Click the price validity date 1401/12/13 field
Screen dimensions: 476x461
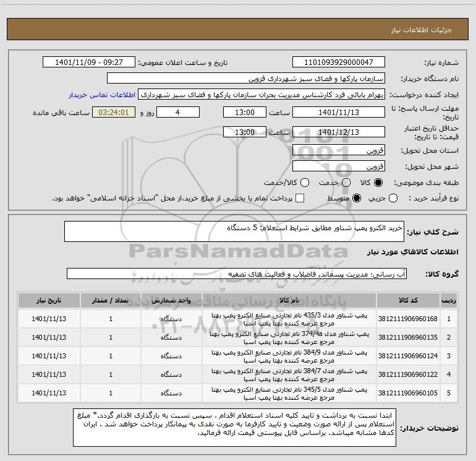point(339,132)
